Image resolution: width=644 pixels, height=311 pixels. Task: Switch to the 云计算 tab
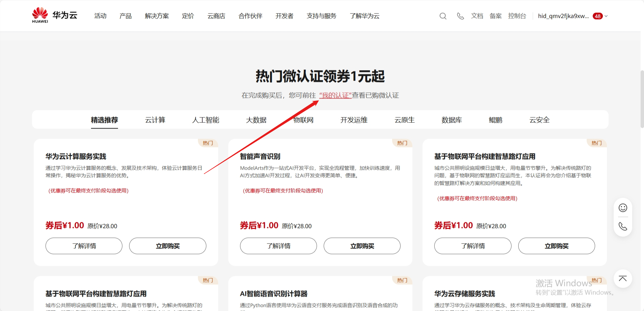pos(155,120)
